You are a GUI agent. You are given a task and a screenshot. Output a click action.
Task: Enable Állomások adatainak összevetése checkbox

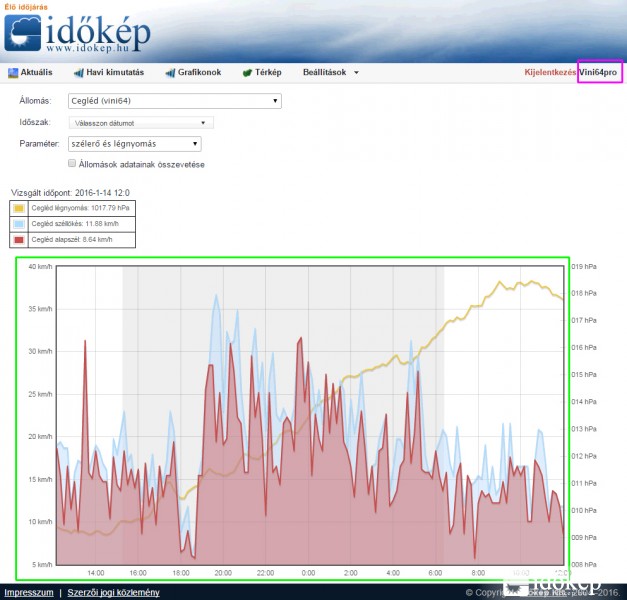tap(72, 163)
